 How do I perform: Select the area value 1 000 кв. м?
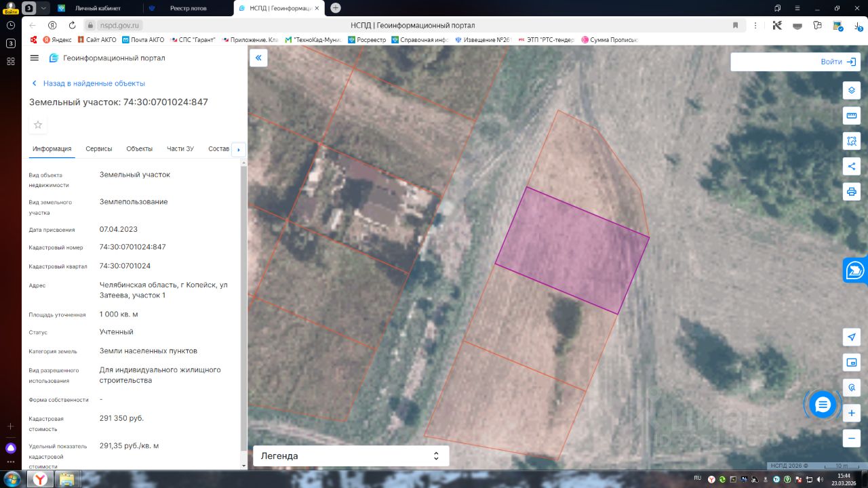(x=119, y=314)
